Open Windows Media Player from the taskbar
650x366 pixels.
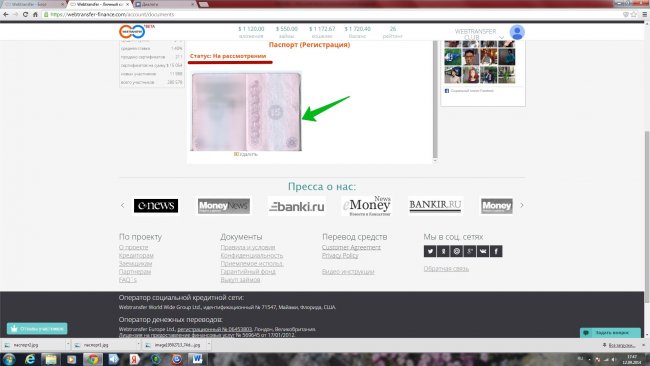point(71,359)
